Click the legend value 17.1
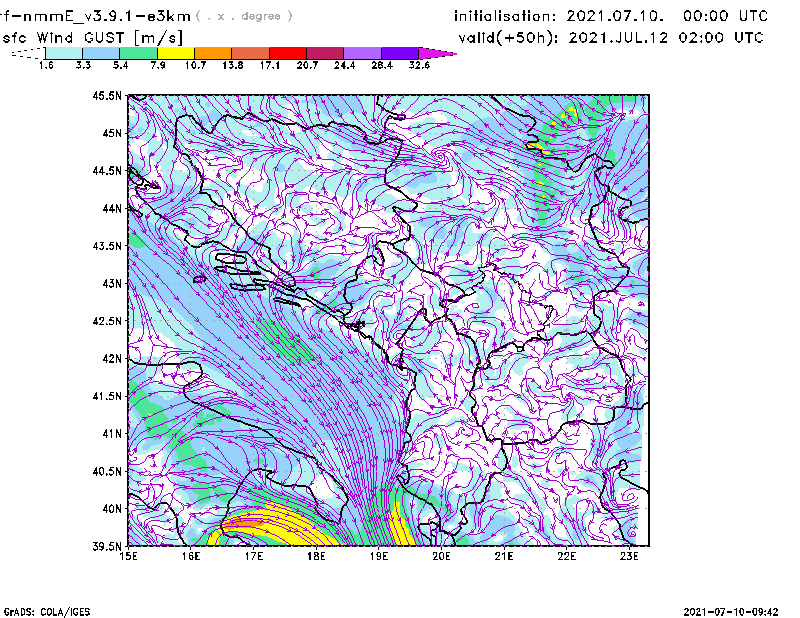 (x=269, y=65)
